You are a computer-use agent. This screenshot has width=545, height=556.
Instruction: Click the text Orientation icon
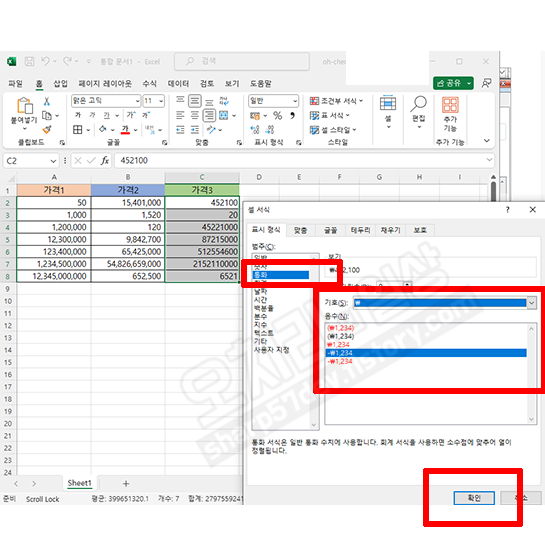[211, 130]
